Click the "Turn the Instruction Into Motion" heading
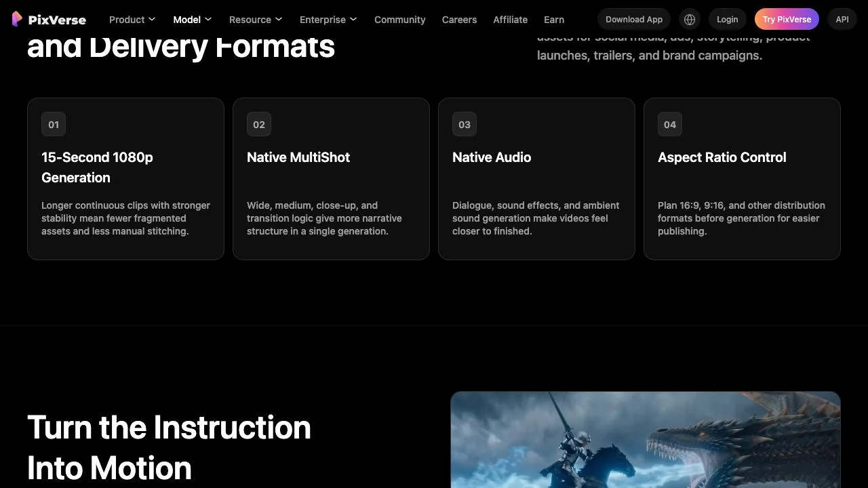 [169, 447]
